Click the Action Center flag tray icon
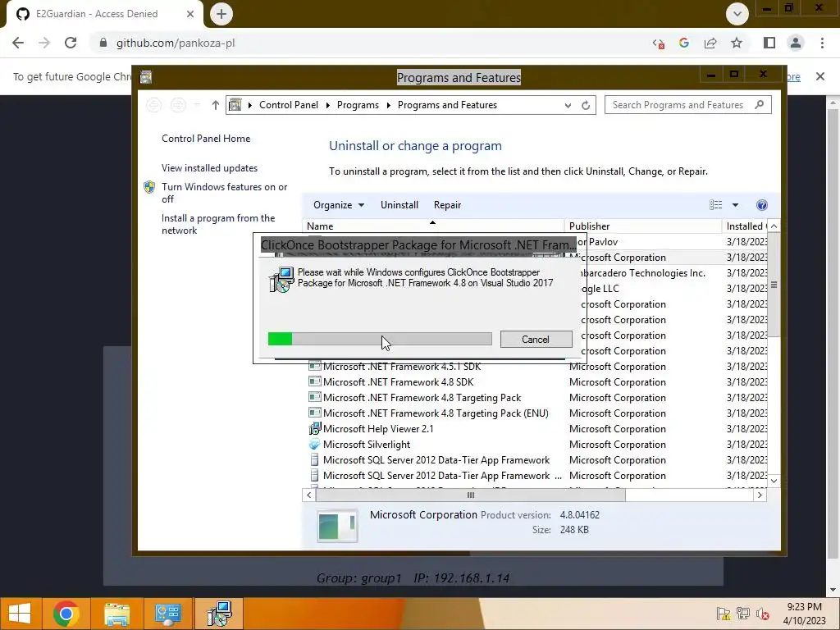Image resolution: width=840 pixels, height=630 pixels. click(724, 614)
